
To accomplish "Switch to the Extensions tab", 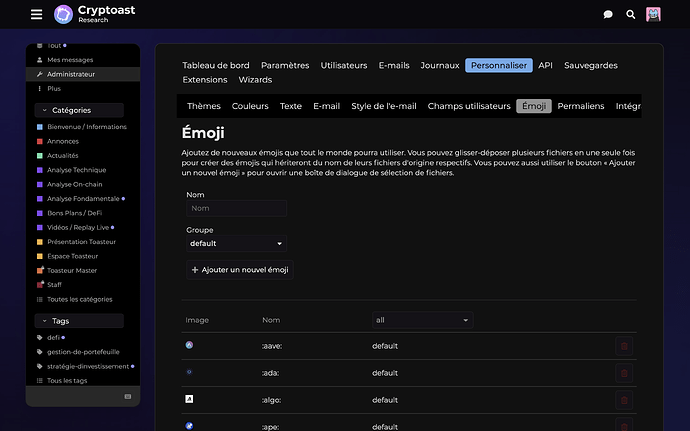I will pos(205,80).
